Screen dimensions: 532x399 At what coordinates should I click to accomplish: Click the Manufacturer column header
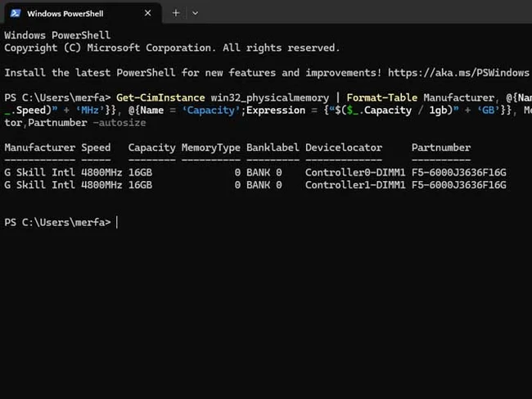pos(39,147)
